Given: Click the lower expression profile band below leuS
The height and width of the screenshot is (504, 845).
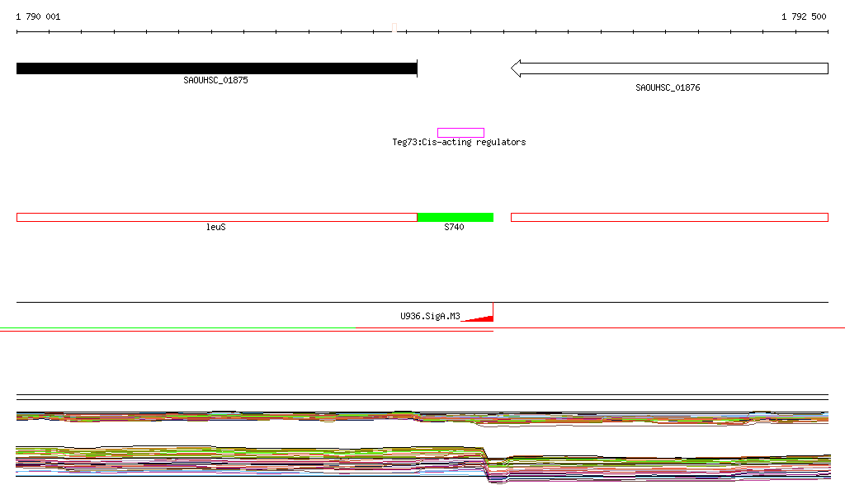Looking at the screenshot, I should point(216,460).
